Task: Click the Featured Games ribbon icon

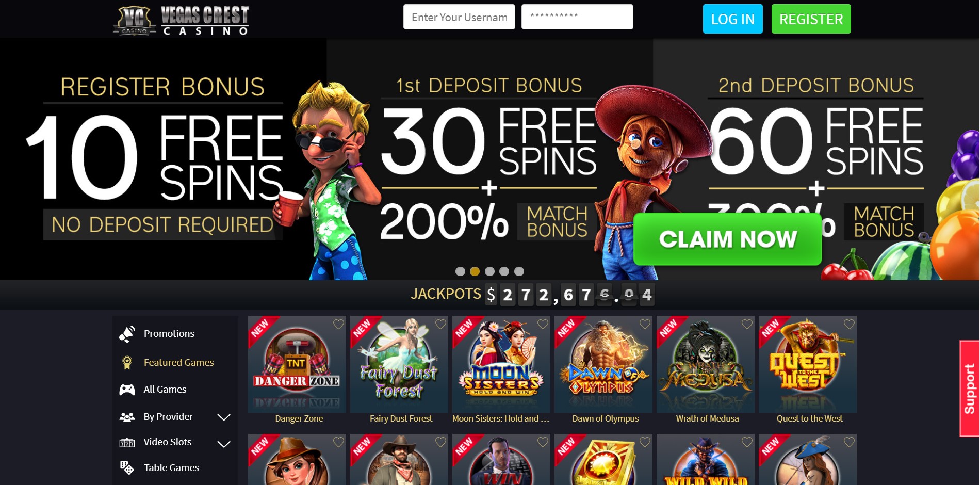Action: tap(127, 362)
